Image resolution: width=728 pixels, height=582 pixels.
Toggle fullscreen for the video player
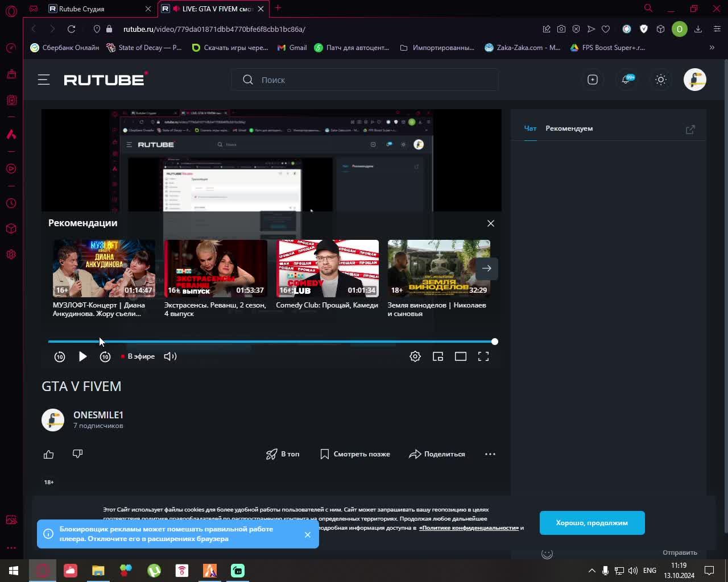pyautogui.click(x=483, y=356)
